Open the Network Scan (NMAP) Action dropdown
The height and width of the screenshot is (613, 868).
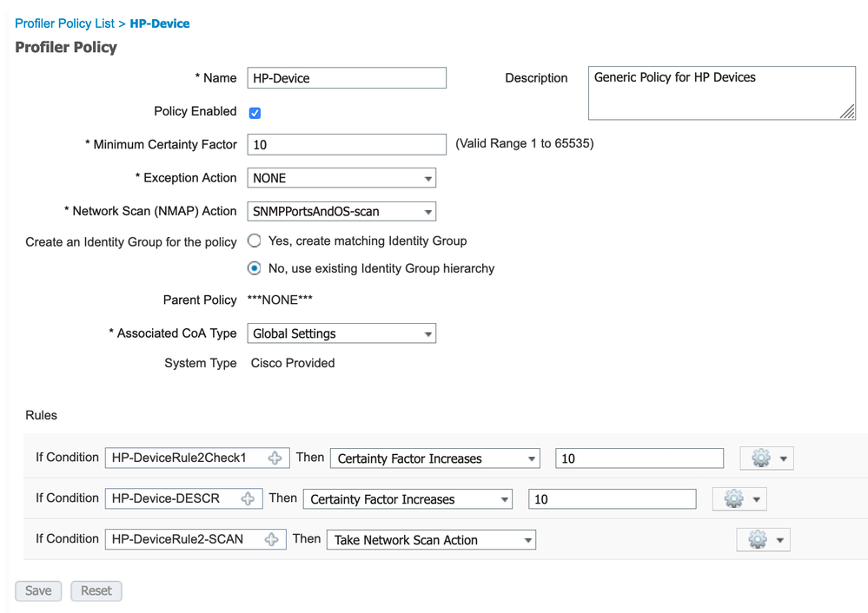pos(341,211)
